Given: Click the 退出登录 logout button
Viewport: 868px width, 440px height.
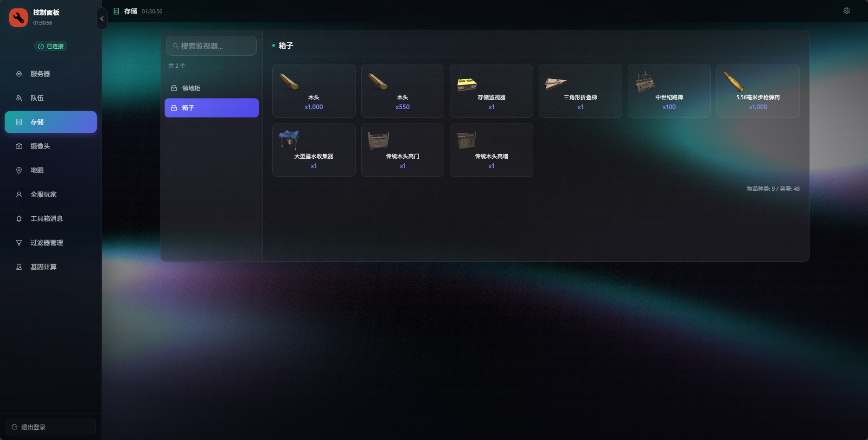Looking at the screenshot, I should point(51,427).
